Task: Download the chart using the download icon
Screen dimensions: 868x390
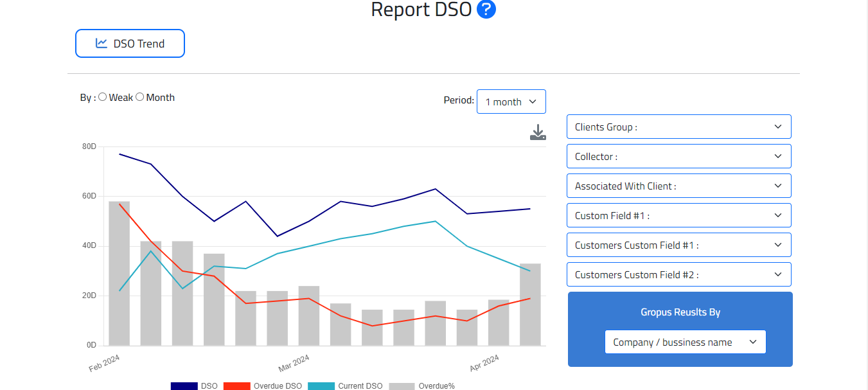Action: pos(538,133)
